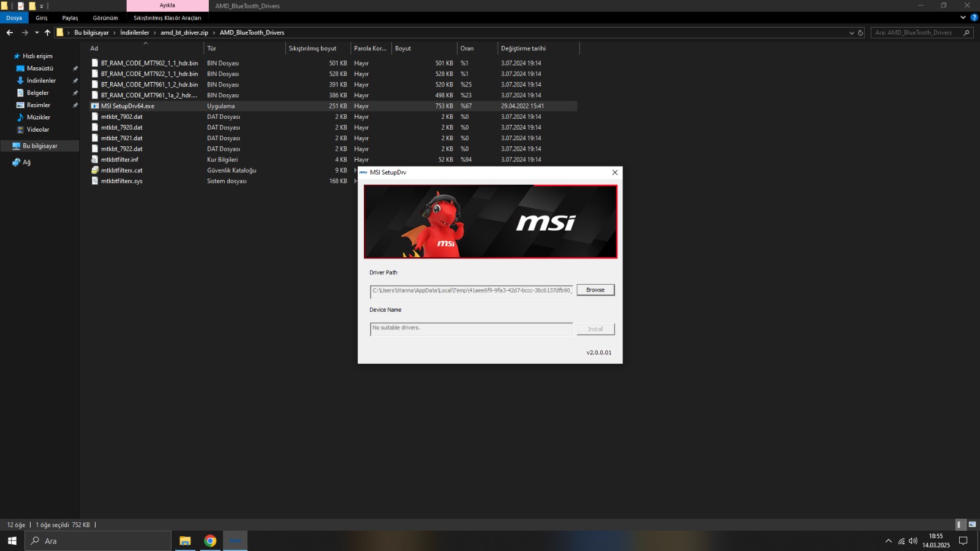Click Browse in MSI SetupDrv dialog
The width and height of the screenshot is (980, 551).
pyautogui.click(x=595, y=290)
